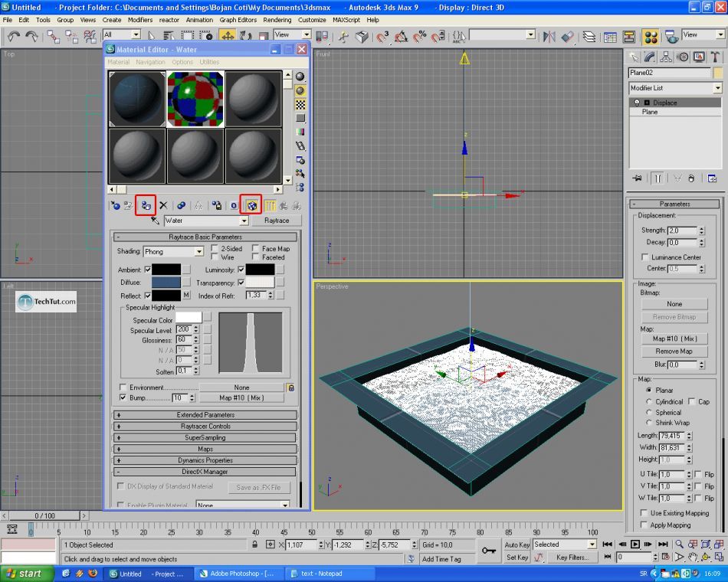Open the MAXScript menu
The height and width of the screenshot is (582, 728).
(x=346, y=20)
